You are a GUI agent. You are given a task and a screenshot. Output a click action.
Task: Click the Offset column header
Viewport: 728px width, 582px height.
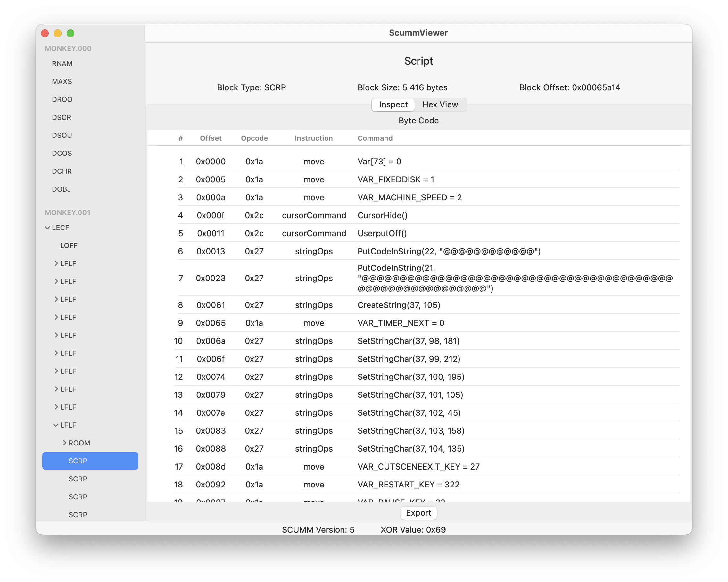(x=211, y=138)
